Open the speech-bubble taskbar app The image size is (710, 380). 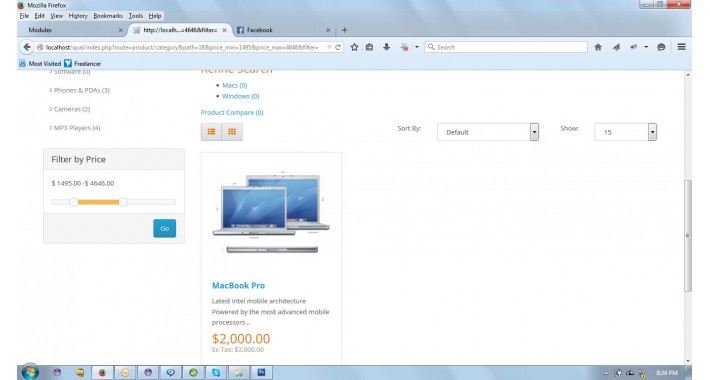[x=171, y=372]
